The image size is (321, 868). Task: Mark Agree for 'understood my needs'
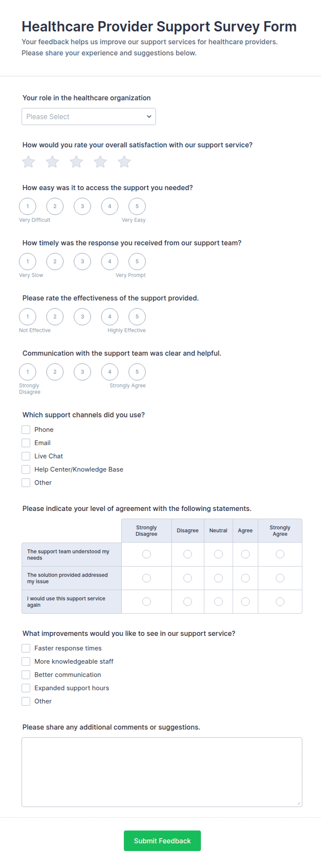[245, 554]
